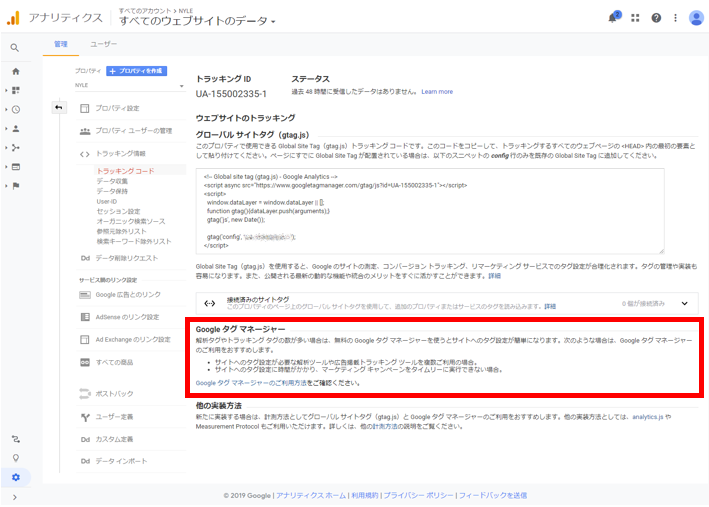This screenshot has height=507, width=709.
Task: Open the NYLE property dropdown
Action: 129,85
